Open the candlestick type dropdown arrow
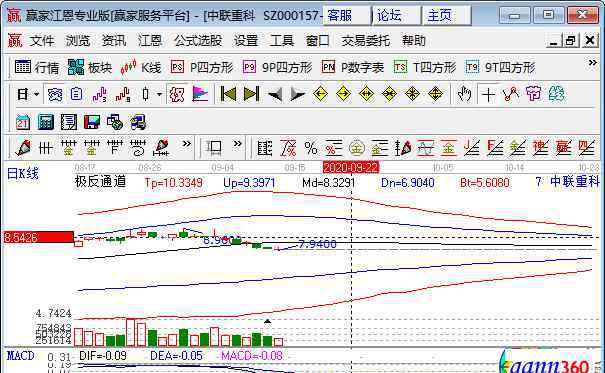The height and width of the screenshot is (373, 605). [159, 94]
